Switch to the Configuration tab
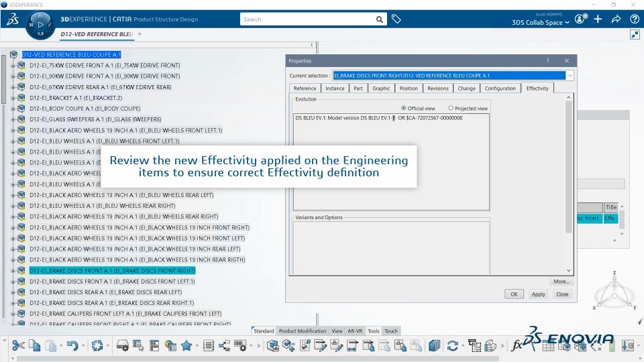The width and height of the screenshot is (644, 362). point(500,88)
